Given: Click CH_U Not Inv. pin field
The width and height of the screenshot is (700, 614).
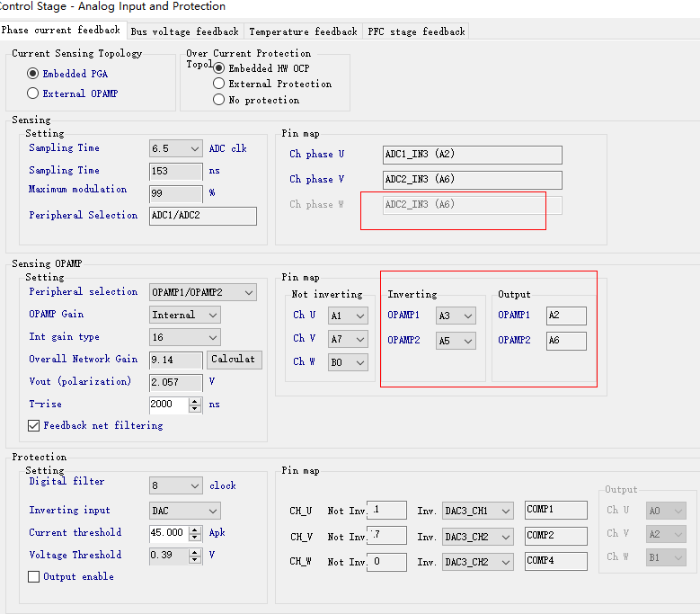Looking at the screenshot, I should tap(386, 510).
